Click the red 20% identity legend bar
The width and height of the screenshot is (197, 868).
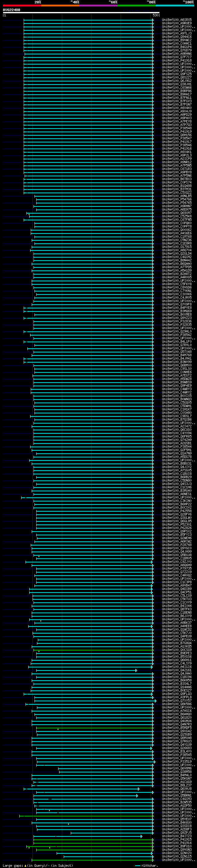22,6
